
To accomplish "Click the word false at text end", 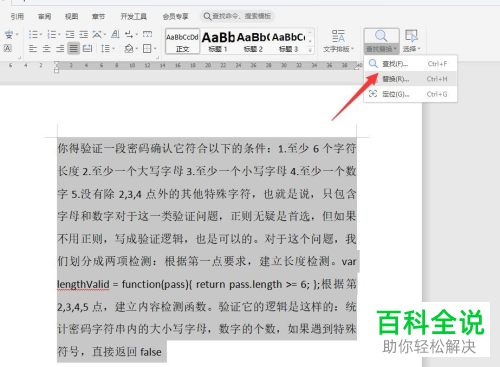I will pos(151,352).
